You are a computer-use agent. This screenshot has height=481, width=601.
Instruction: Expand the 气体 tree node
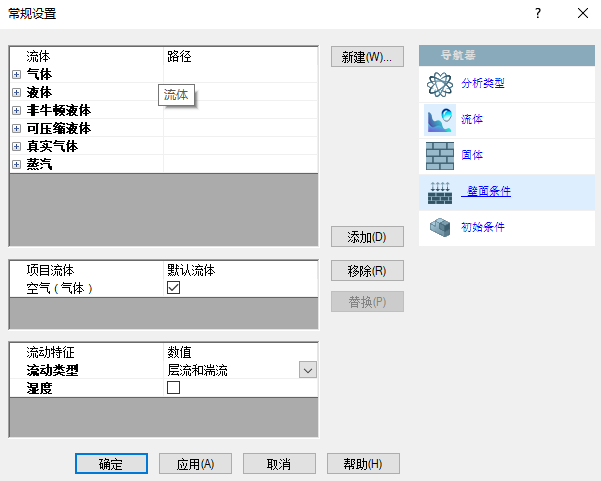16,74
